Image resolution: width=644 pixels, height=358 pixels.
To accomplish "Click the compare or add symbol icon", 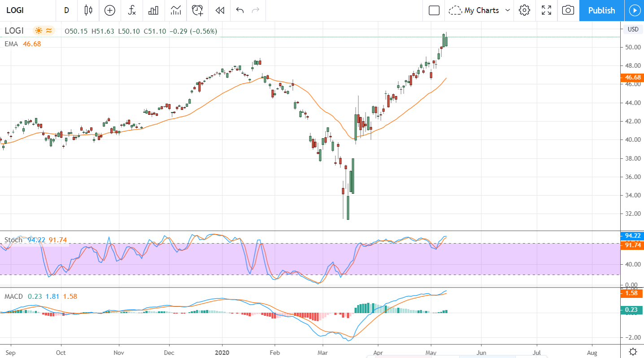I will tap(110, 10).
